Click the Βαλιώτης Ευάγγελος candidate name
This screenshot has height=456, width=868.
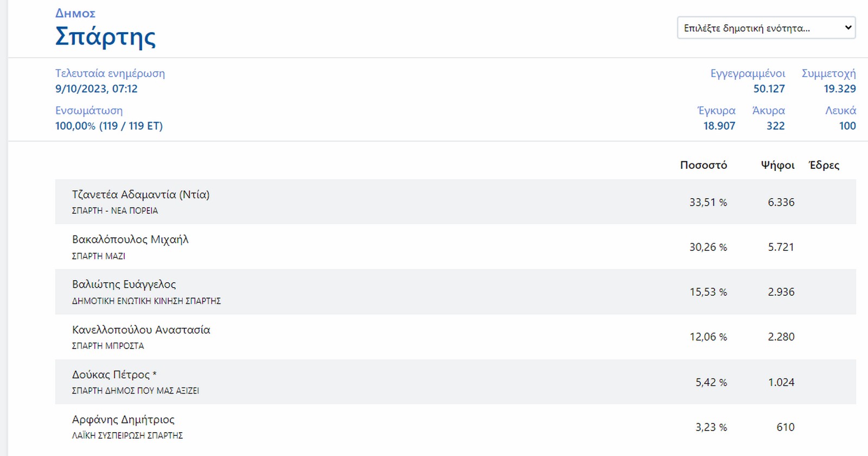tap(124, 284)
